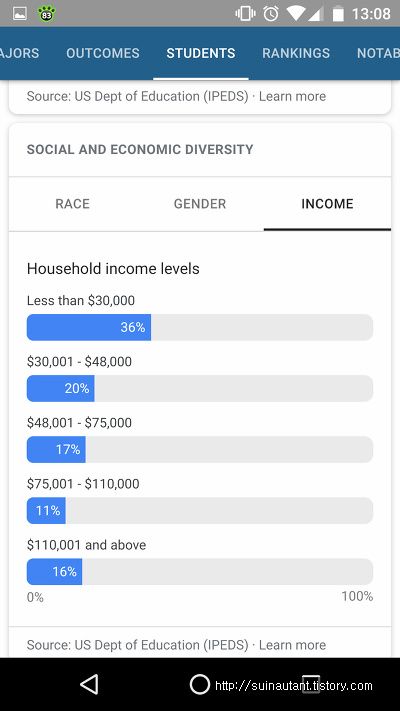Image resolution: width=400 pixels, height=711 pixels.
Task: Select the STUDENTS tab
Action: click(201, 53)
